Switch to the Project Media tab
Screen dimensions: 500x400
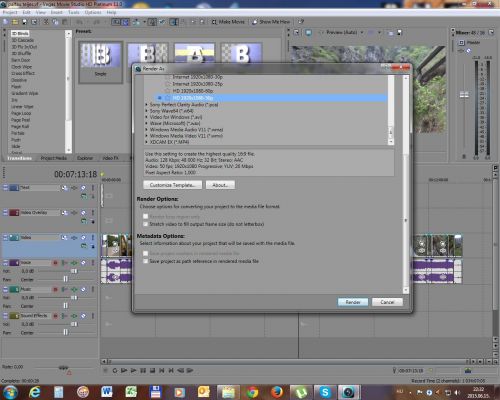tap(54, 158)
